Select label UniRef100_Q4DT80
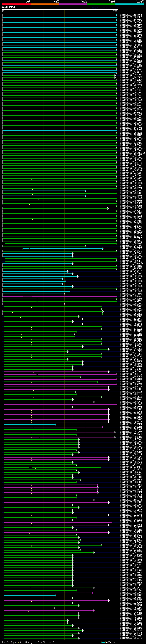 coord(131,266)
